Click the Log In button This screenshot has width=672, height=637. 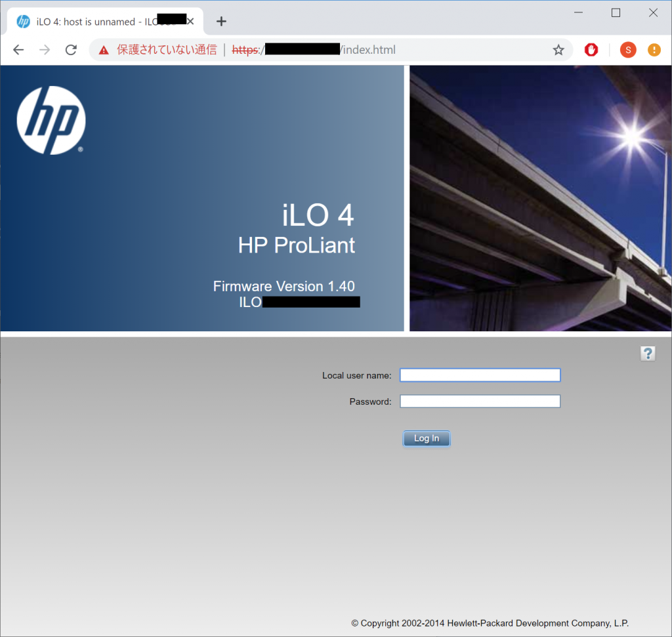[x=427, y=438]
